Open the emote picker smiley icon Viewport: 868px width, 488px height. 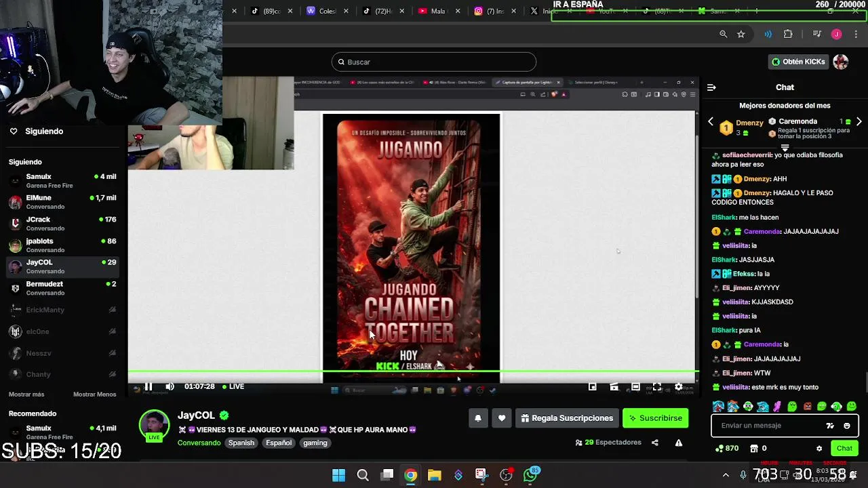(x=846, y=426)
